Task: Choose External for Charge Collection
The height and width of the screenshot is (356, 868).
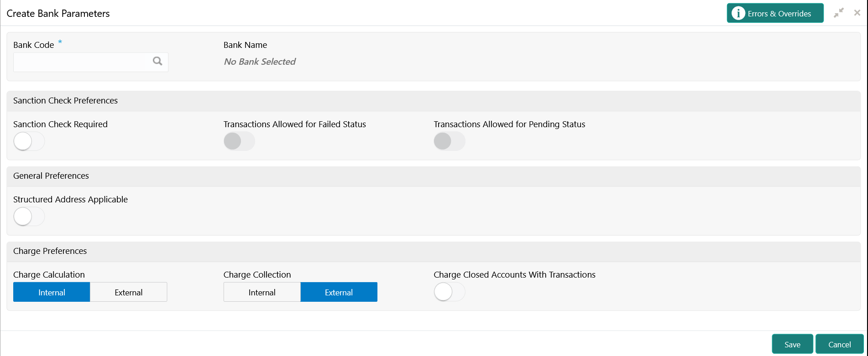Action: pos(339,292)
